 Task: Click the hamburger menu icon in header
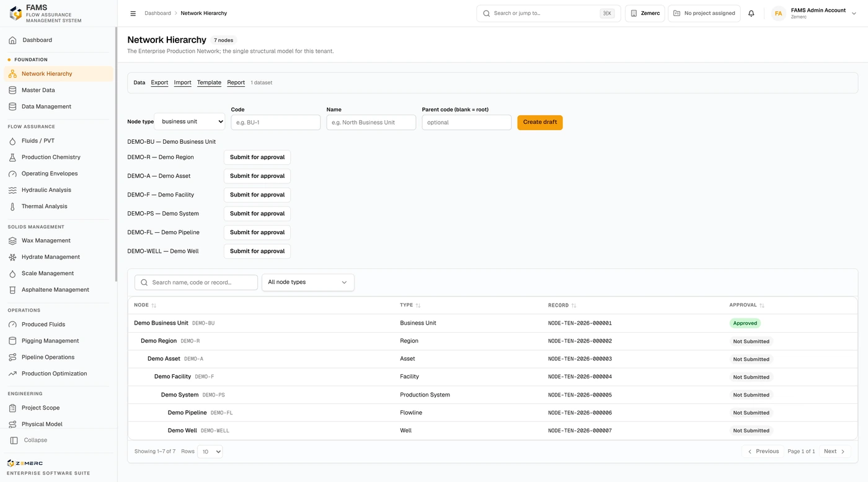[x=133, y=13]
